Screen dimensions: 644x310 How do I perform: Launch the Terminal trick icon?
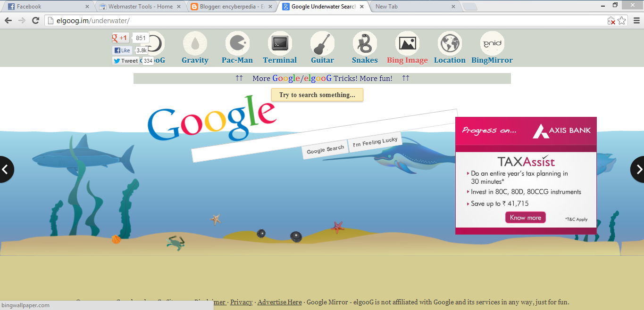tap(280, 43)
